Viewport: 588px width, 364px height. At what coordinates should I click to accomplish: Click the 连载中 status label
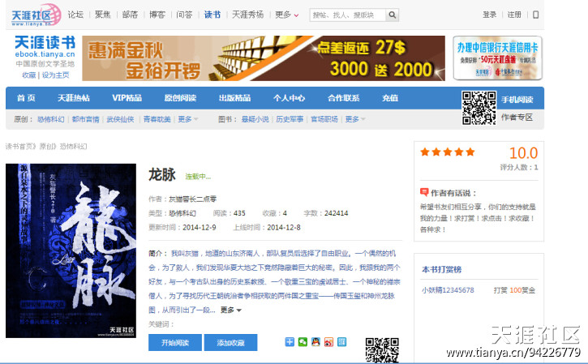(198, 177)
